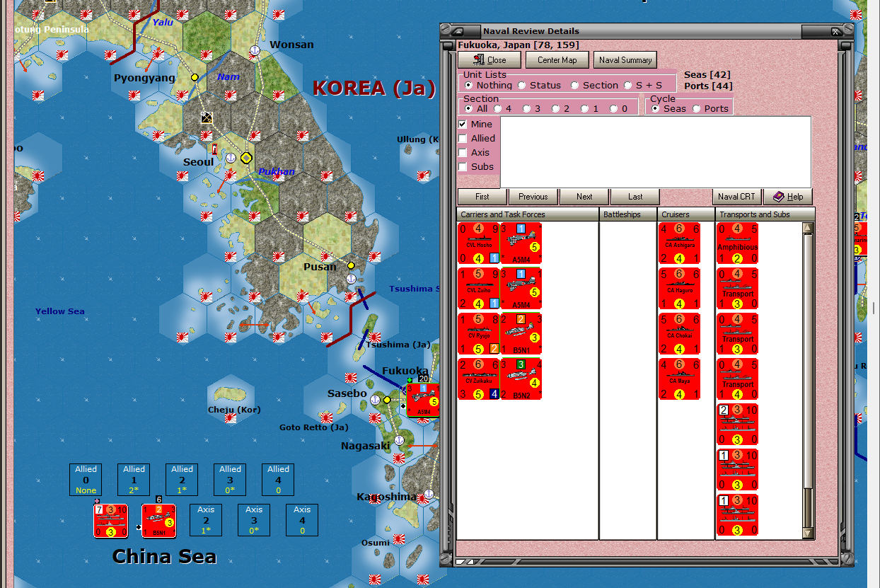880x588 pixels.
Task: Click the factory icon north of Seoul
Action: pos(206,117)
